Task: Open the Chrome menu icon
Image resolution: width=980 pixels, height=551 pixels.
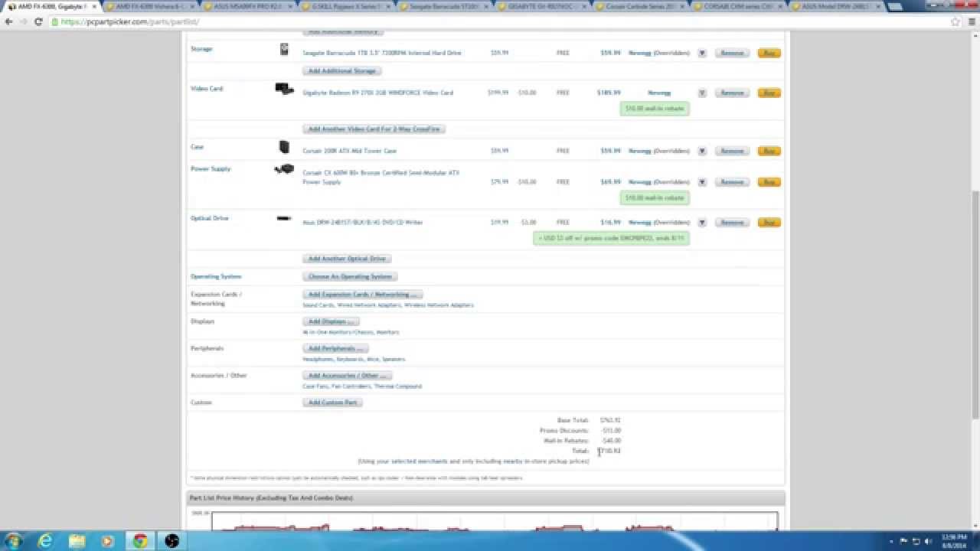Action: pyautogui.click(x=970, y=21)
